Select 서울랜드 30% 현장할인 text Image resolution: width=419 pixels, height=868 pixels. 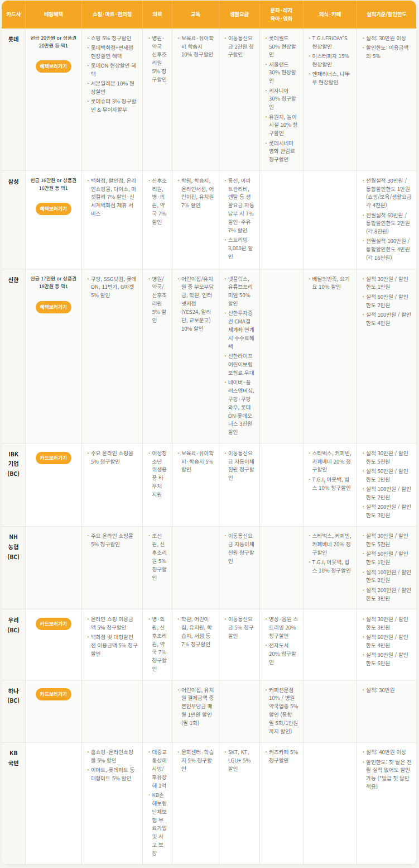click(283, 73)
